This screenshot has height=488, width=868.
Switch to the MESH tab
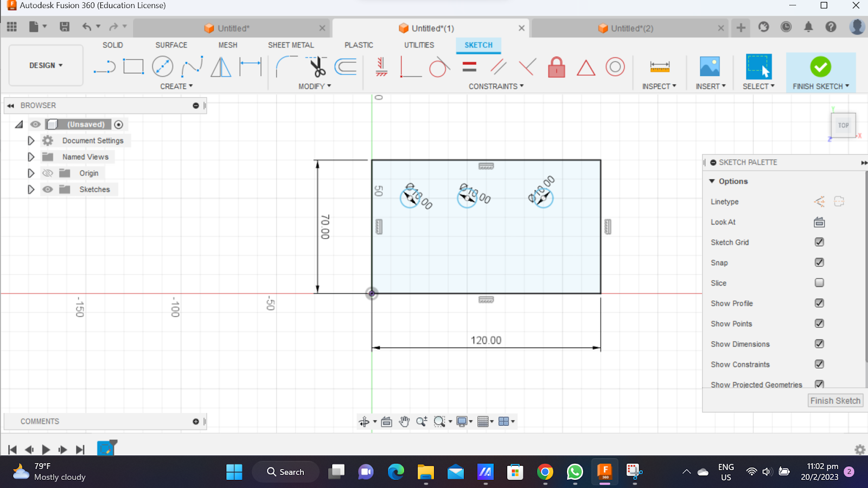click(x=228, y=45)
